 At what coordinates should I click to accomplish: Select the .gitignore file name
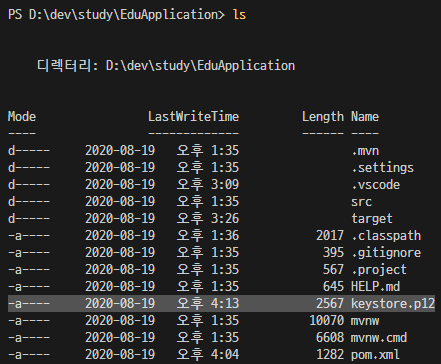[386, 253]
